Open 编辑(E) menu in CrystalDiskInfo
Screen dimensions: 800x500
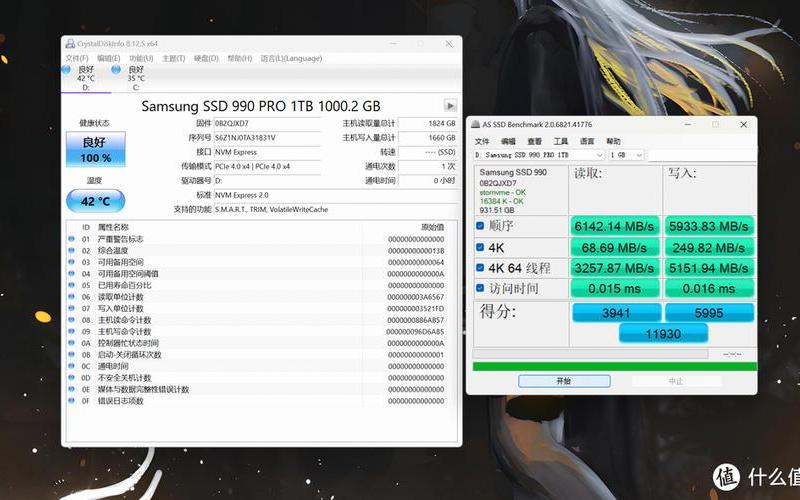109,58
